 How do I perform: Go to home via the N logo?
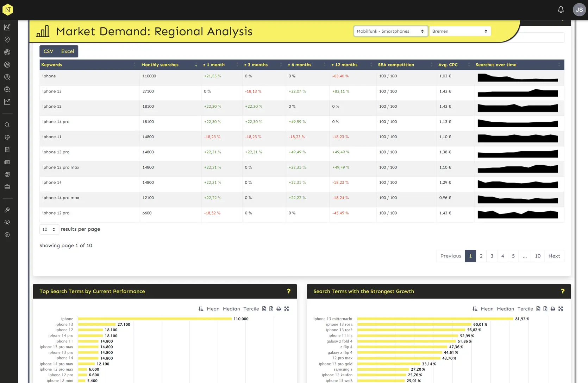pyautogui.click(x=8, y=10)
